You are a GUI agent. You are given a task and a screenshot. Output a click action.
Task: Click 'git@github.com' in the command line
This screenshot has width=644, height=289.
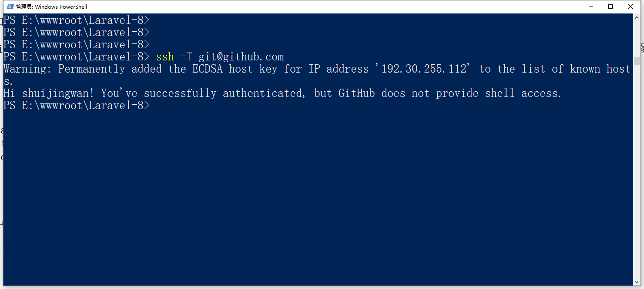(x=241, y=57)
